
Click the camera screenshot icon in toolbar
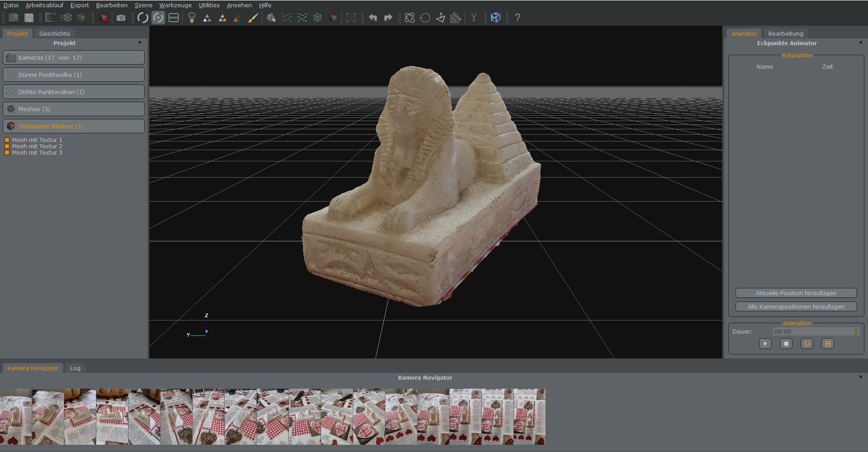[x=121, y=18]
